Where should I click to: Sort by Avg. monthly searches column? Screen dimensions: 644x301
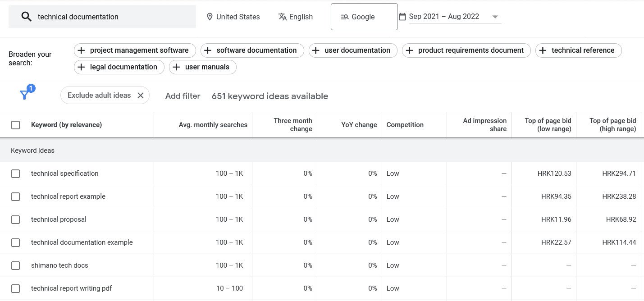pyautogui.click(x=213, y=125)
